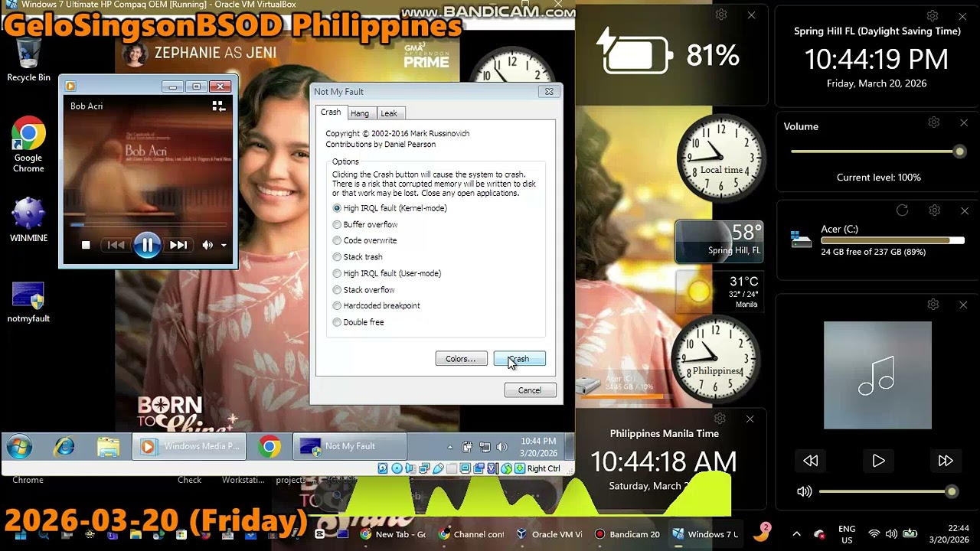Select High IRQL fault (Kernel-mode) option
Image resolution: width=980 pixels, height=551 pixels.
click(x=390, y=208)
